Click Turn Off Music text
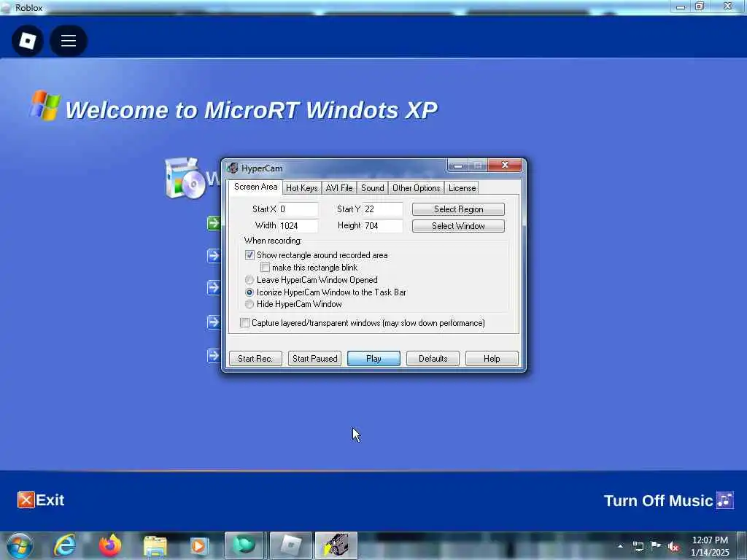 point(658,500)
